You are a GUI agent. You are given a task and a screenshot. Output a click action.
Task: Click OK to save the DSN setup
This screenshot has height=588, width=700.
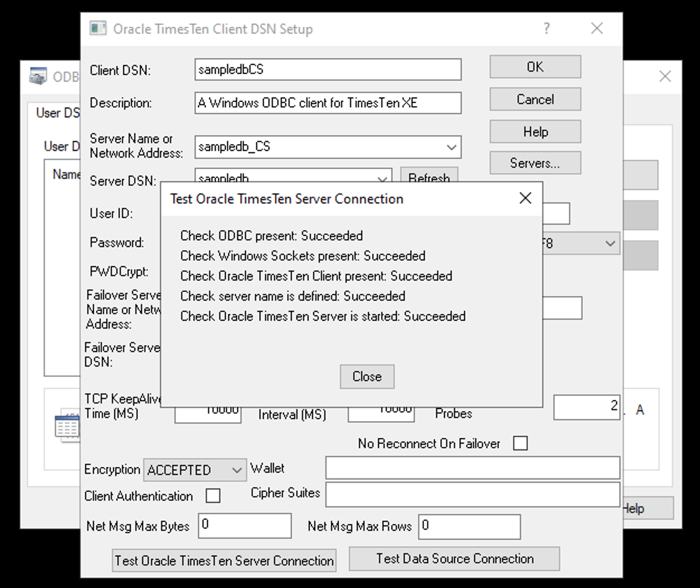point(535,67)
